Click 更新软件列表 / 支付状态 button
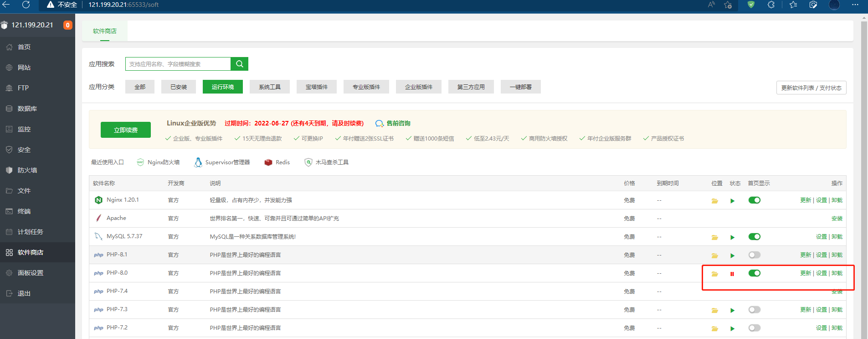This screenshot has width=868, height=339. click(x=811, y=88)
